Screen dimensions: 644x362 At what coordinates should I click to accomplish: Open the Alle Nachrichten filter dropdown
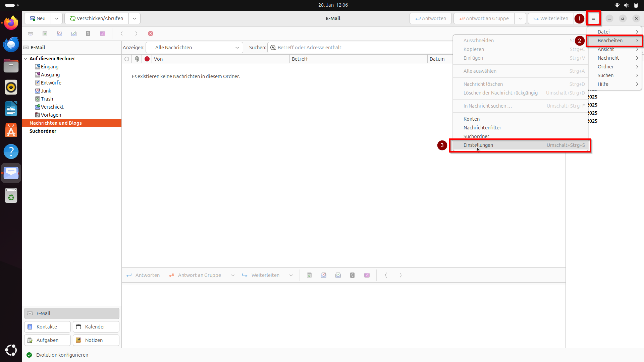[x=194, y=47]
